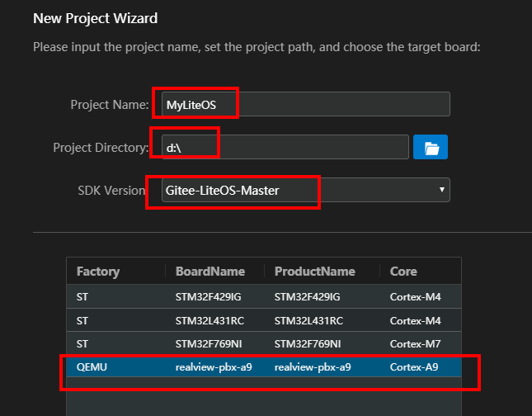
Task: Click the Core column header
Action: [403, 272]
